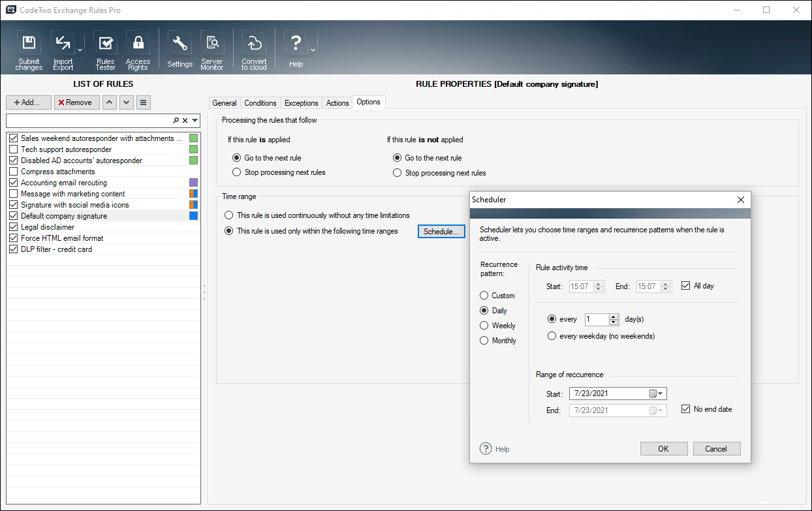The height and width of the screenshot is (511, 812).
Task: Switch to the Exceptions tab
Action: 302,103
